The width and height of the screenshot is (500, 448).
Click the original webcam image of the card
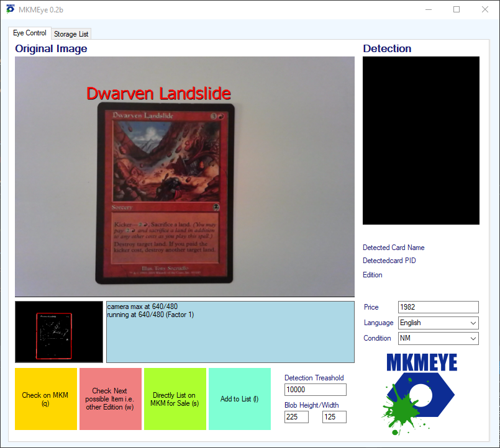click(x=184, y=176)
